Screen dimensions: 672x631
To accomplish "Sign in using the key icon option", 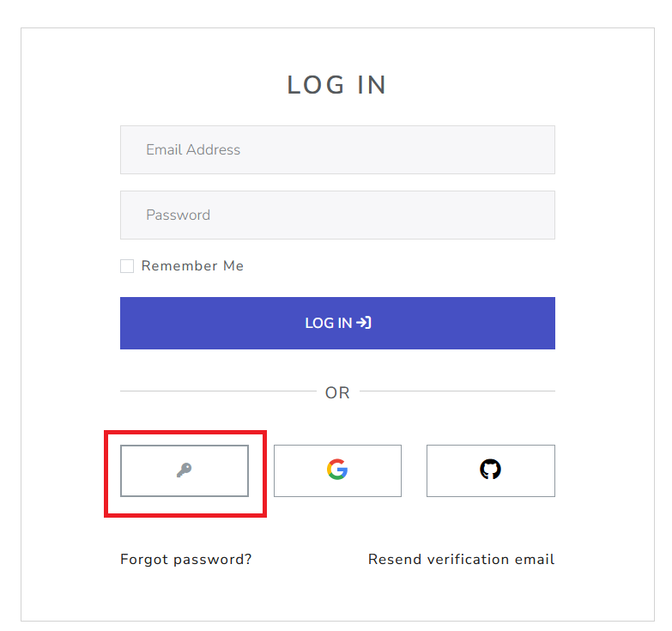I will 185,470.
